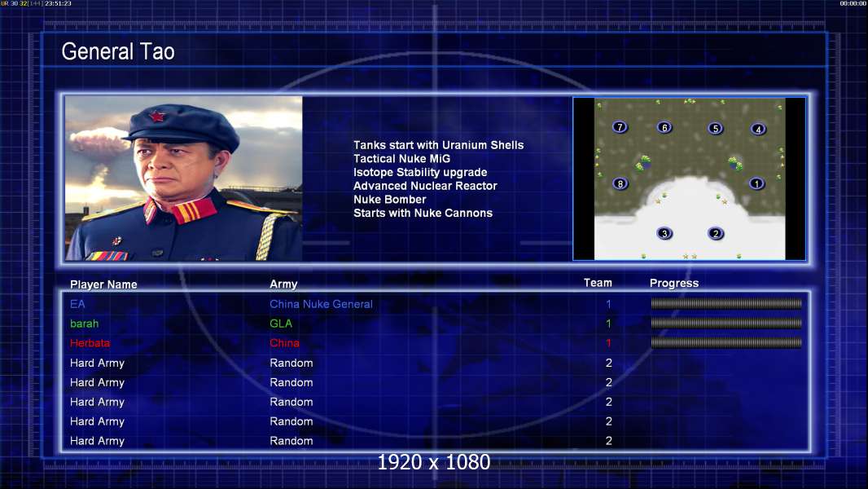Click start position 3 on the map
868x489 pixels.
tap(664, 233)
